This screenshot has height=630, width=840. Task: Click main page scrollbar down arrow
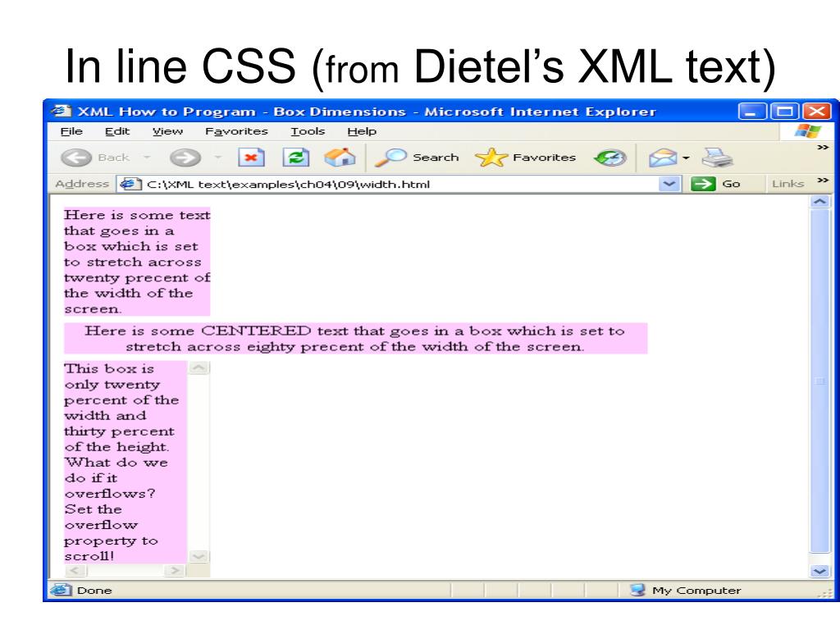coord(819,571)
